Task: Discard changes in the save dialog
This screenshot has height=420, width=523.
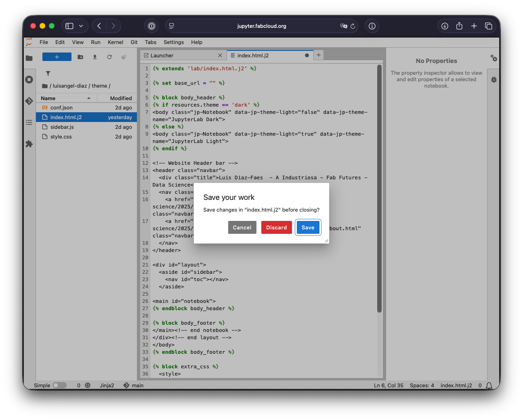Action: click(276, 227)
